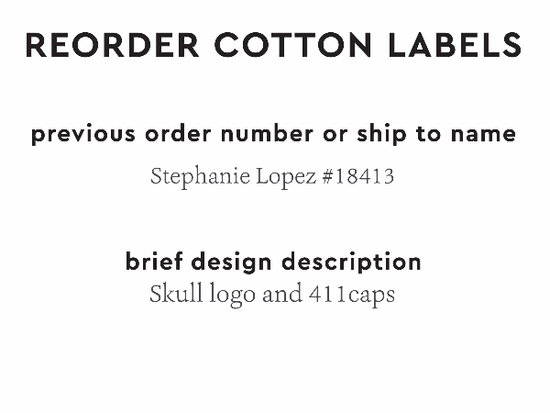The image size is (550, 413).
Task: Select the brief design description label
Action: [x=273, y=263]
